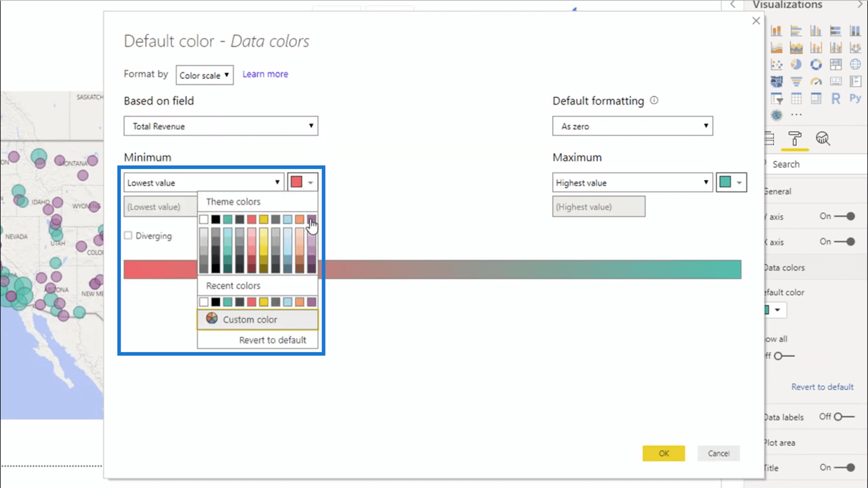Pick teal swatch under Recent colors

[228, 302]
